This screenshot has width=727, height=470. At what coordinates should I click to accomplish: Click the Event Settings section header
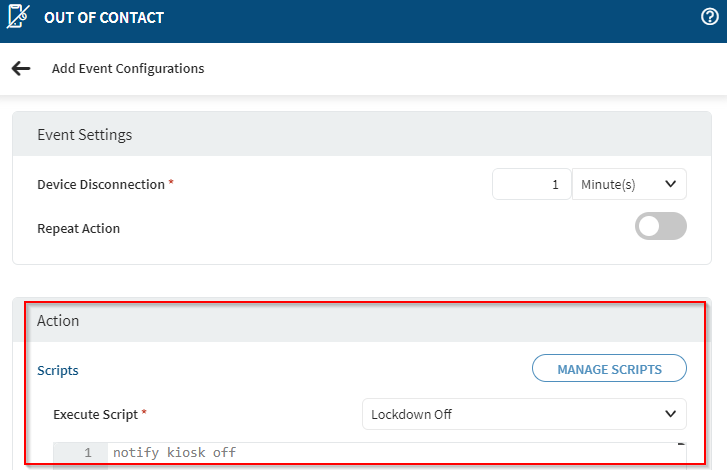[x=85, y=135]
